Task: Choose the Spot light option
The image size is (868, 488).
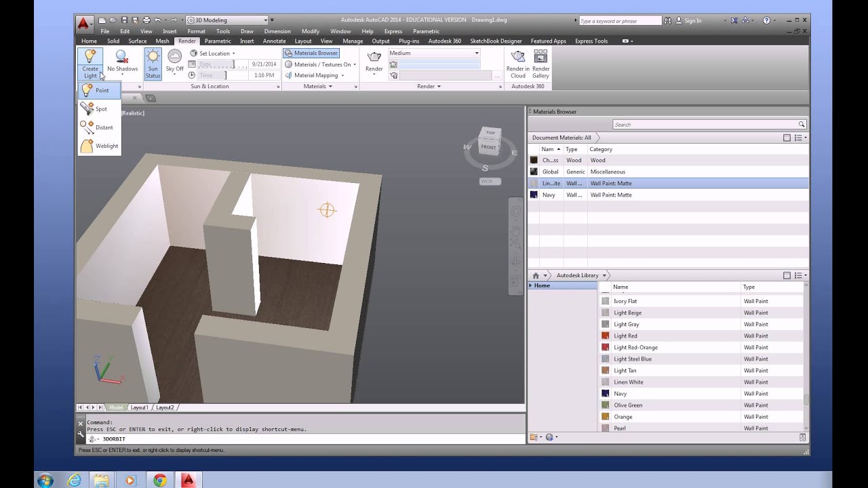Action: pos(99,108)
